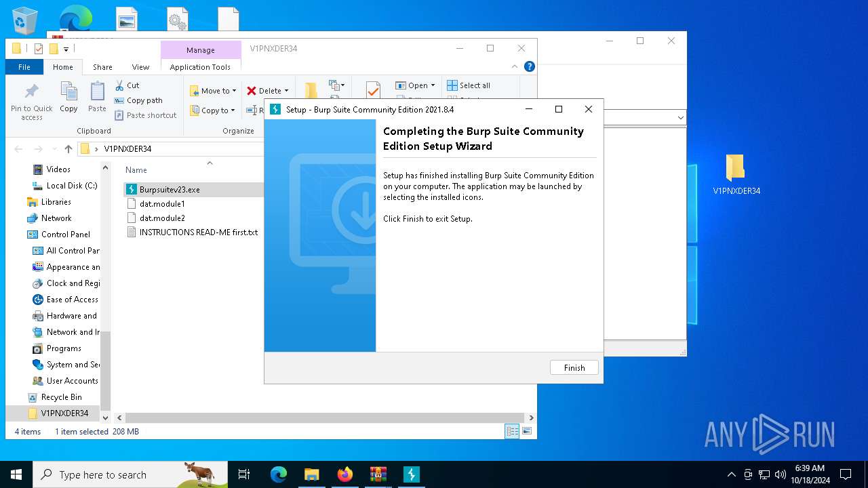Open WinRAR taskbar icon
Viewport: 868px width, 488px height.
[x=378, y=474]
